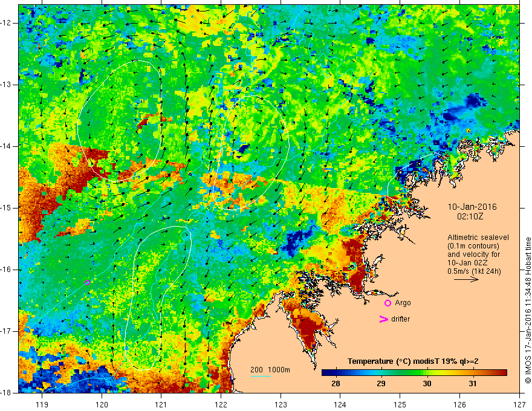
Task: Click the IMOS copyright timestamp text
Action: pyautogui.click(x=528, y=310)
